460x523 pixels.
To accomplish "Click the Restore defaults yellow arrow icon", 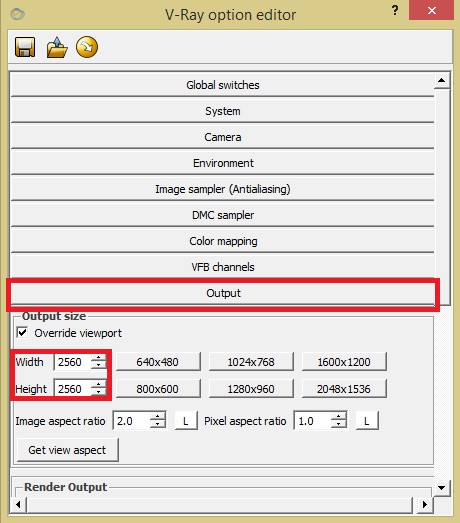I will point(87,47).
